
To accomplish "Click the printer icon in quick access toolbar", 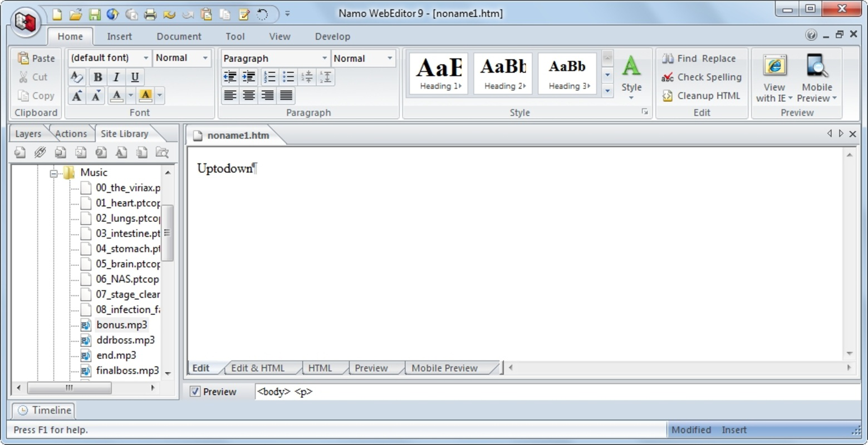I will pos(150,14).
